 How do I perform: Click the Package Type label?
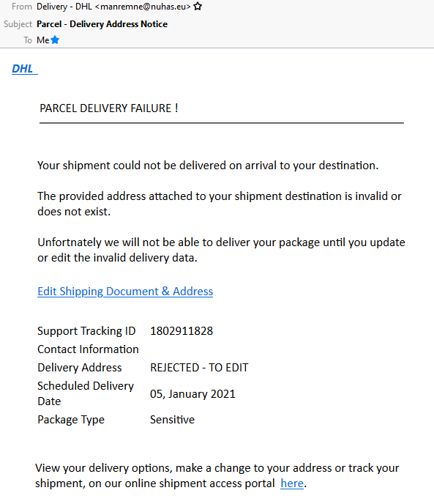(x=71, y=420)
